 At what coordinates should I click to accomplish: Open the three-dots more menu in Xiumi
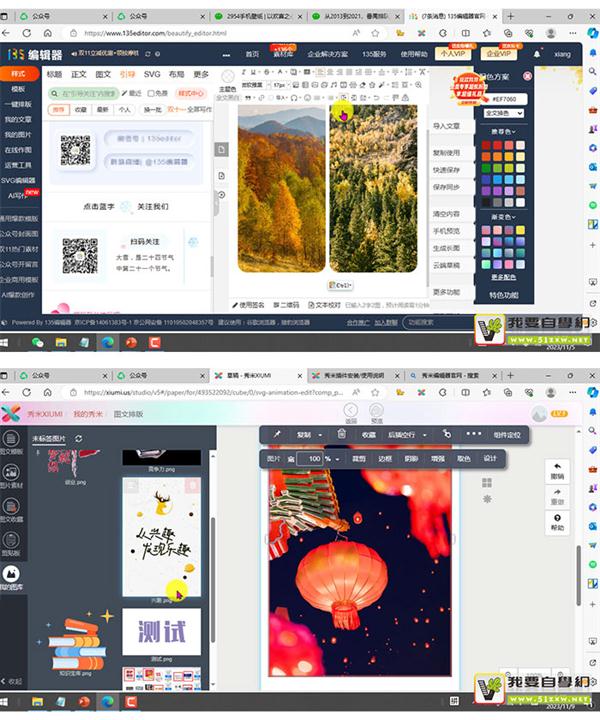tap(474, 433)
